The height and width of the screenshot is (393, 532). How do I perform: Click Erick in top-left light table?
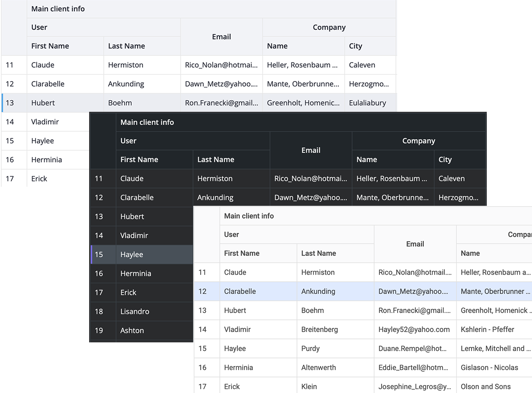coord(39,179)
